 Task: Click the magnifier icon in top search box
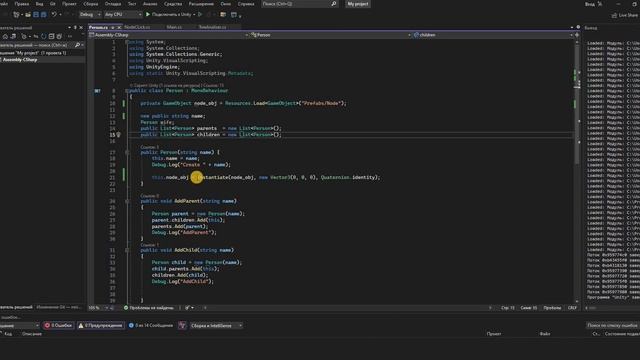[333, 4]
